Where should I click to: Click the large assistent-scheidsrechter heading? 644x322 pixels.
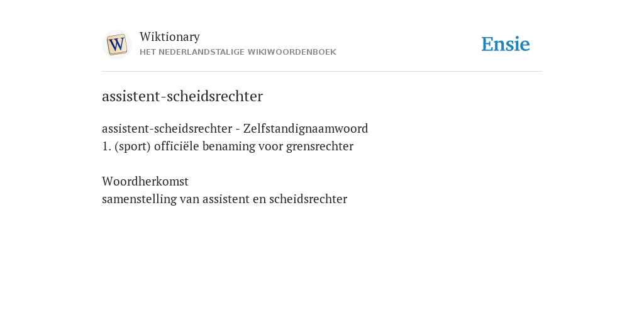pos(182,96)
